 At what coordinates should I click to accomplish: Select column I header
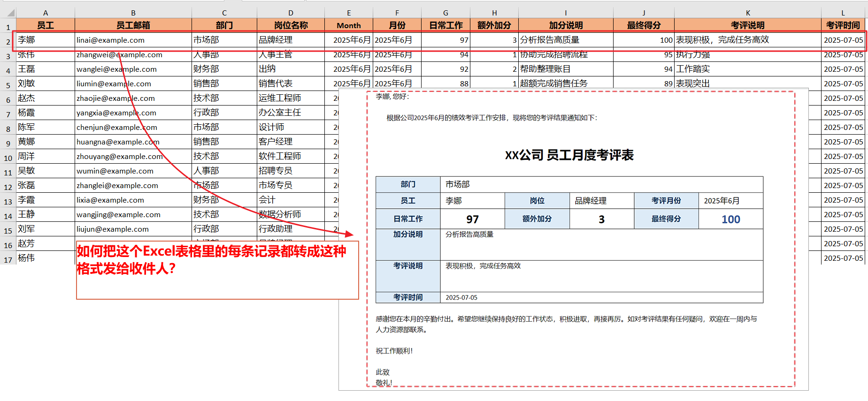coord(566,13)
